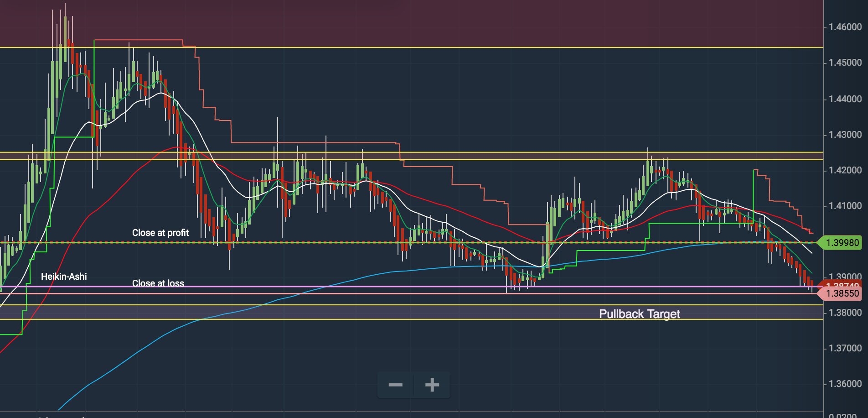Click the 'Heikin-Ashi' chart label
Image resolution: width=868 pixels, height=418 pixels.
64,277
